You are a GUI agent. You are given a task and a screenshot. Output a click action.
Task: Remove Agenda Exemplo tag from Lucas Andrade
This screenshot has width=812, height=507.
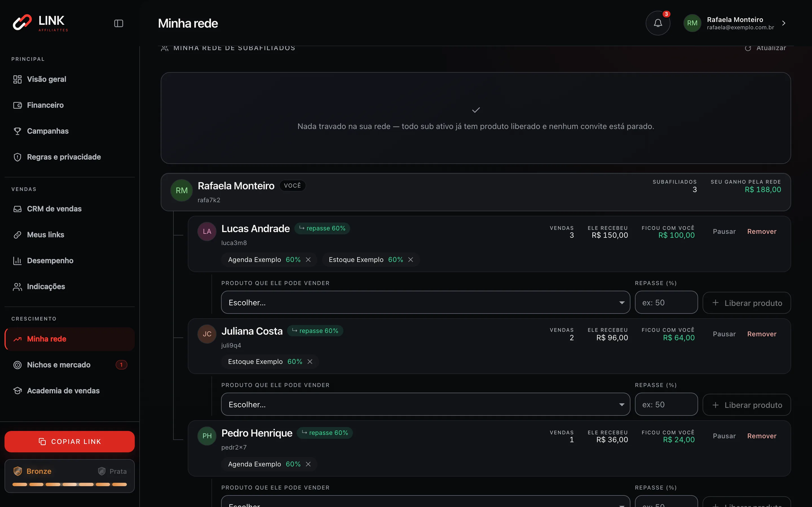pyautogui.click(x=308, y=259)
